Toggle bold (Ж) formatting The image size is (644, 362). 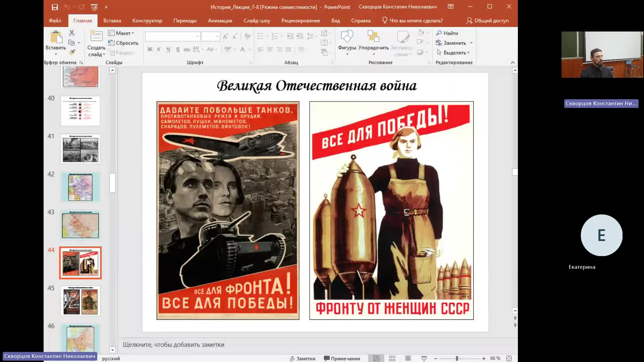(150, 49)
